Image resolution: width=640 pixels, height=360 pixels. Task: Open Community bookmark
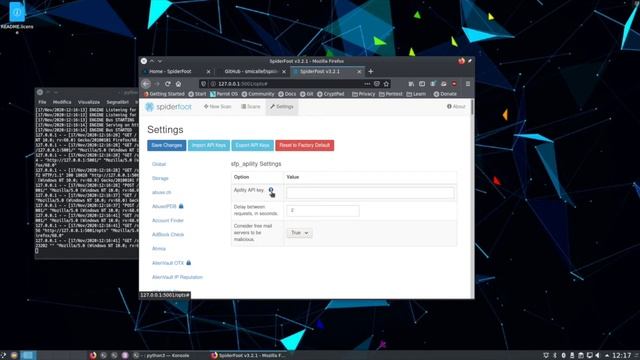(258, 94)
